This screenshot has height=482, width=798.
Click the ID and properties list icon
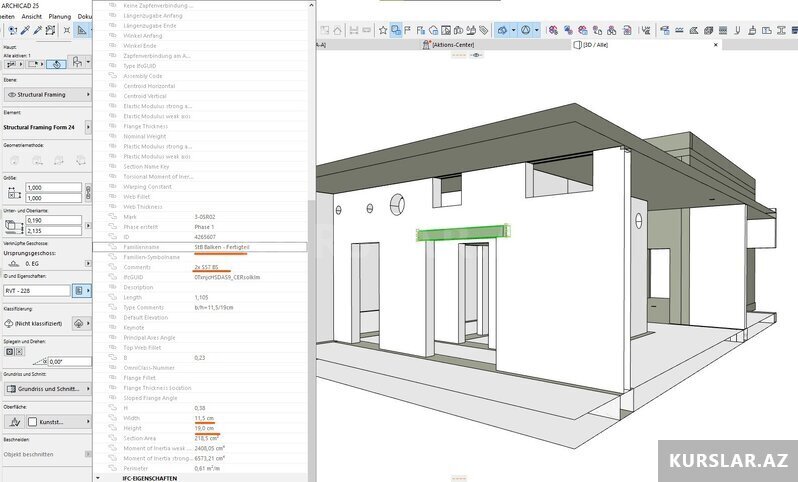click(79, 290)
